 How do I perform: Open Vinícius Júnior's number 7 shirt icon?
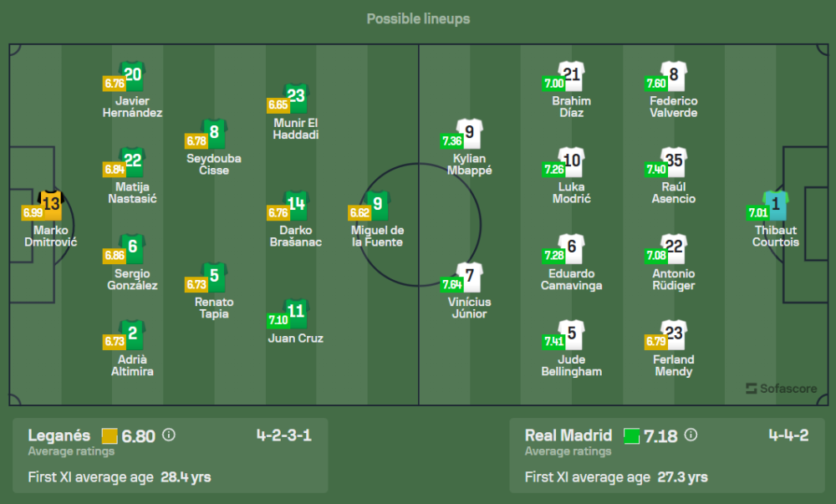470,276
